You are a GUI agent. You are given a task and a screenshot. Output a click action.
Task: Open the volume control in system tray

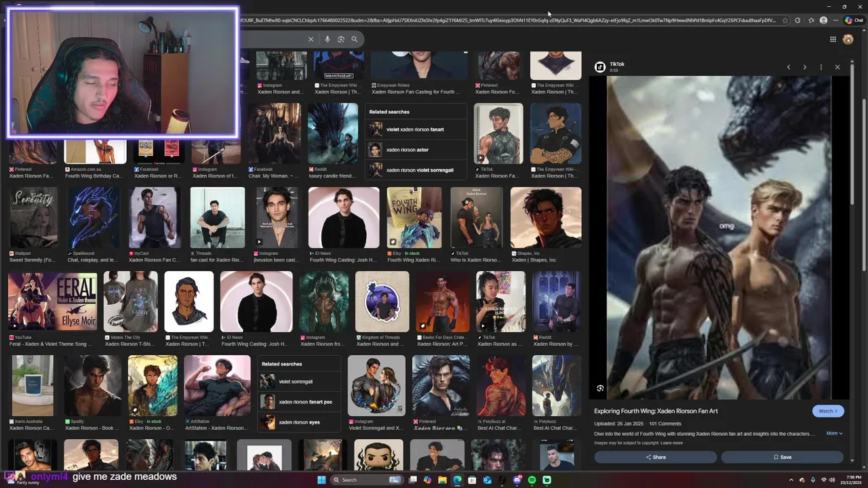click(832, 480)
